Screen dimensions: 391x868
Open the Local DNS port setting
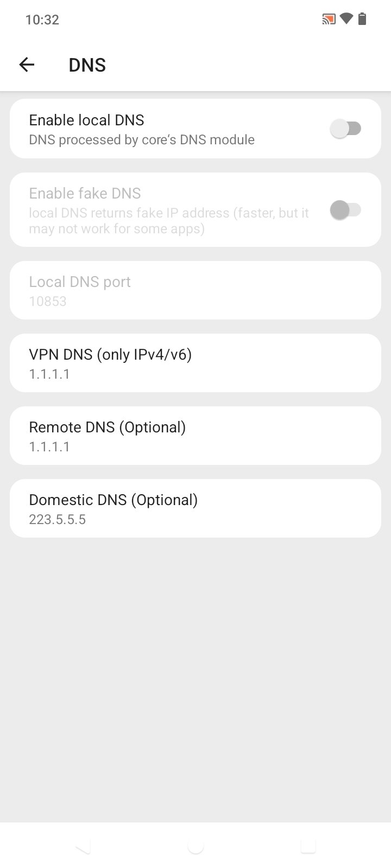195,291
